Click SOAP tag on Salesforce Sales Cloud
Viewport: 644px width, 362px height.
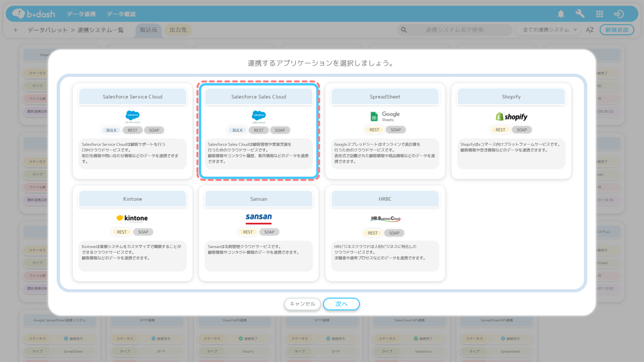pos(280,130)
